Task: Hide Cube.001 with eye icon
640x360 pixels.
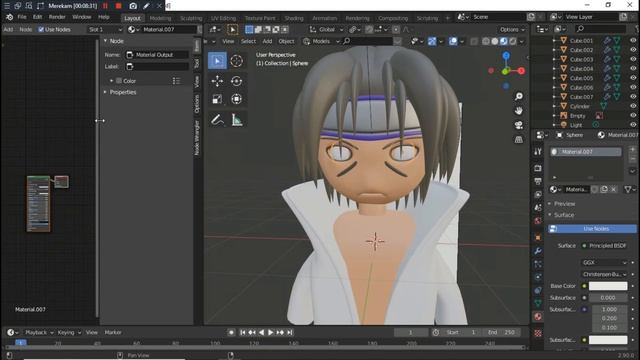Action: point(633,40)
